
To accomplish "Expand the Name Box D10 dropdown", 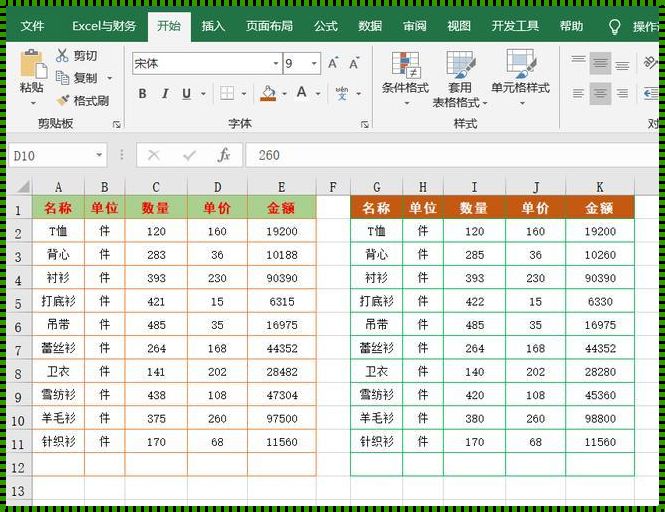I will (99, 155).
